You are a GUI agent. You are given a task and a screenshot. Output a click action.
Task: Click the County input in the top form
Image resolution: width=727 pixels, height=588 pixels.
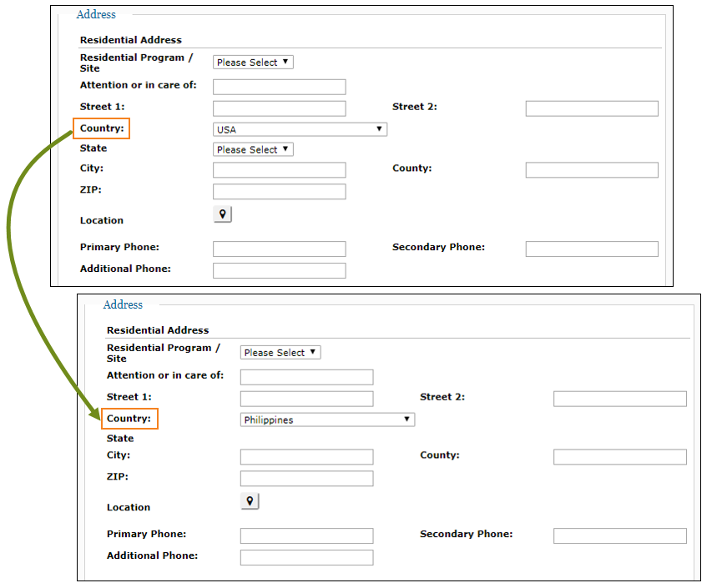591,169
